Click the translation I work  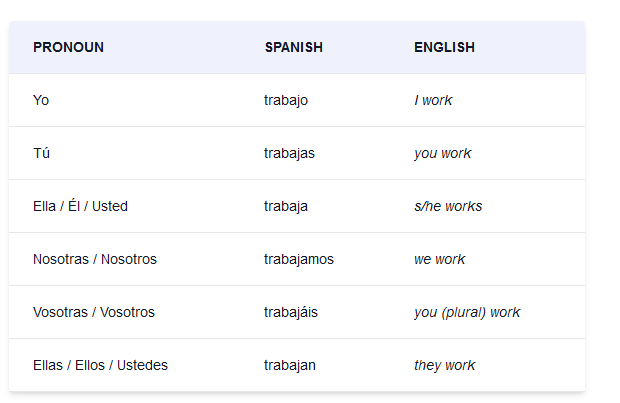[433, 100]
